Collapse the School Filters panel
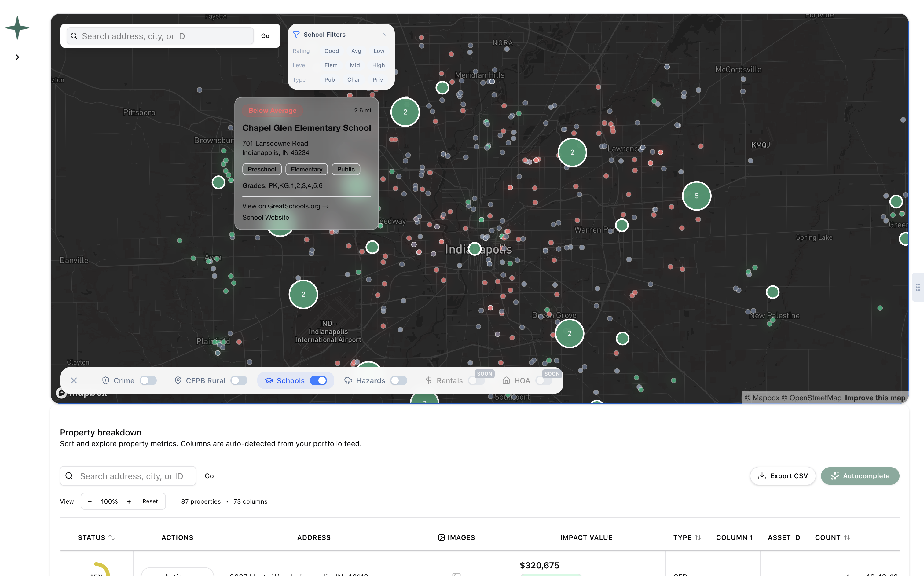 click(x=383, y=34)
